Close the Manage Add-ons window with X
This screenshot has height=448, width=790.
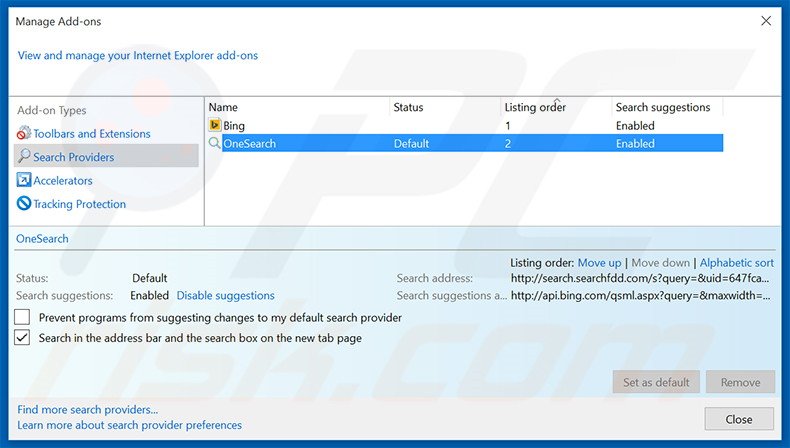point(766,21)
